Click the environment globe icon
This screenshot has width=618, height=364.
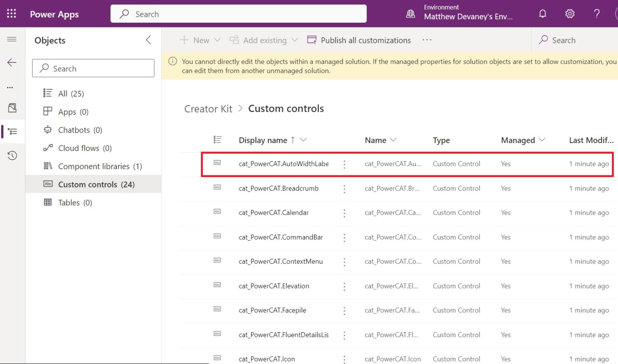click(410, 13)
